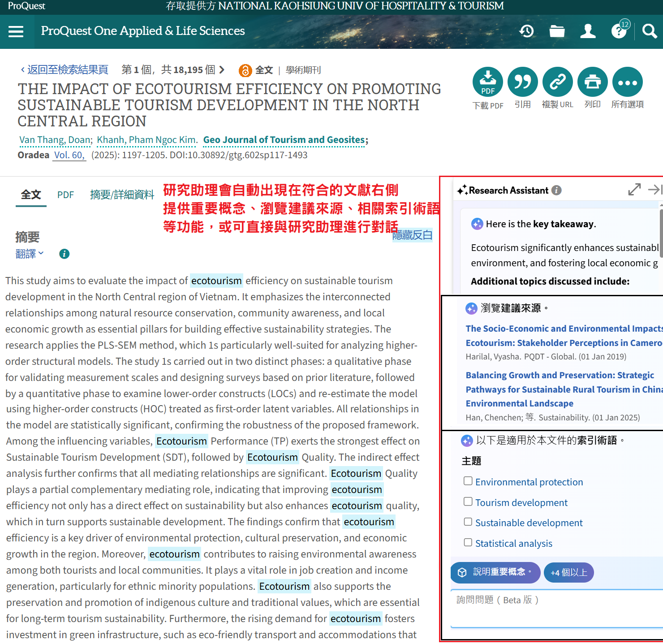
Task: Open the 摘要/詳細資料 tab
Action: point(122,195)
